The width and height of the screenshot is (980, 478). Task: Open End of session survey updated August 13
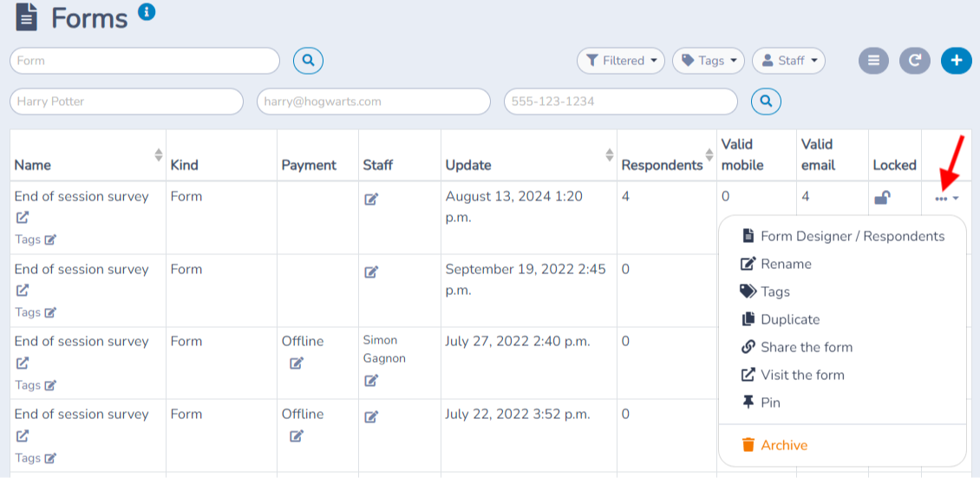[x=82, y=196]
